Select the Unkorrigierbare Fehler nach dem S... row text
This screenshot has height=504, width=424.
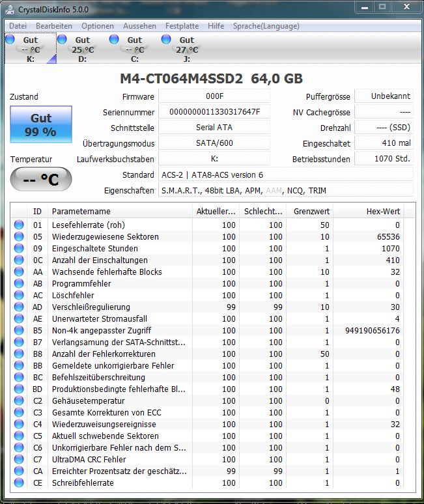click(119, 447)
